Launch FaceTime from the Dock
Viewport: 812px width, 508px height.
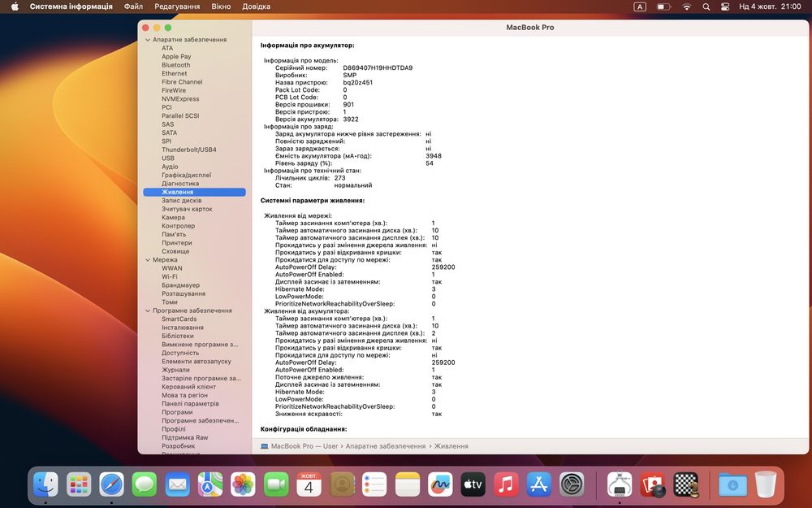tap(276, 484)
